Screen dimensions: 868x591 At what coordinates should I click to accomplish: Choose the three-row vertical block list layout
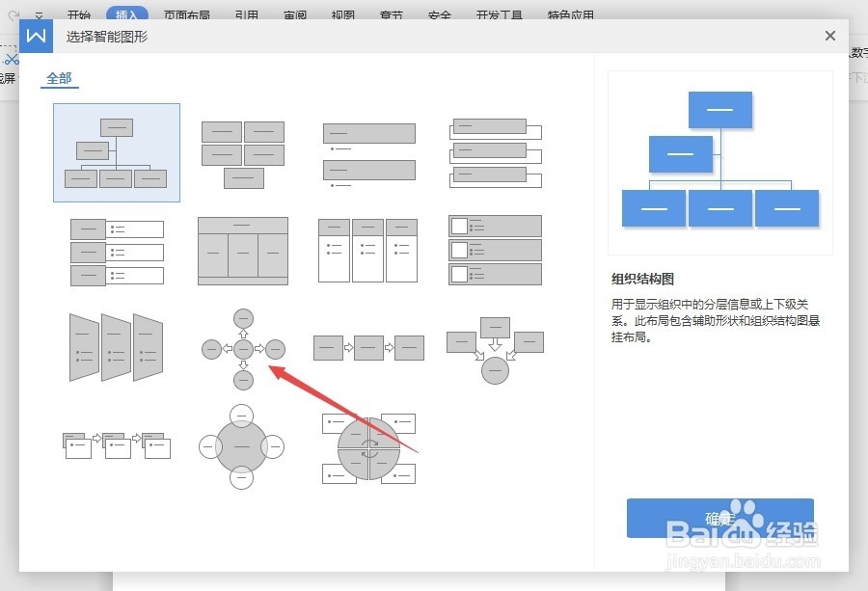[x=118, y=253]
